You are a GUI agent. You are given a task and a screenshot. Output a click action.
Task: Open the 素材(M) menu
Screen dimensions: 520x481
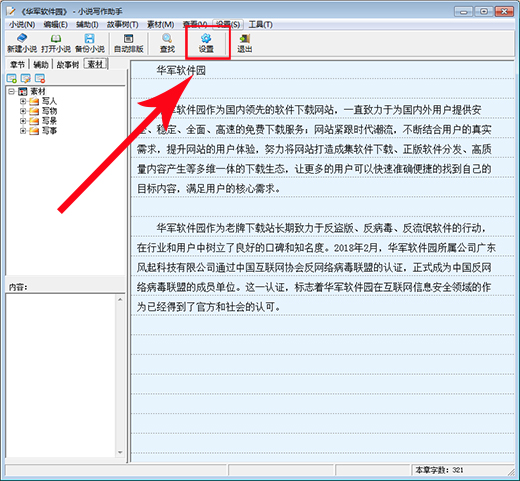click(161, 25)
